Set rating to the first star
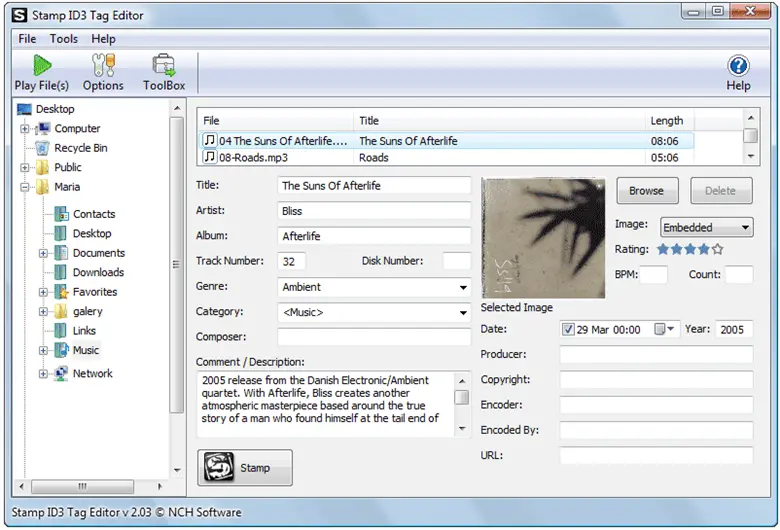Image resolution: width=780 pixels, height=530 pixels. (x=663, y=249)
